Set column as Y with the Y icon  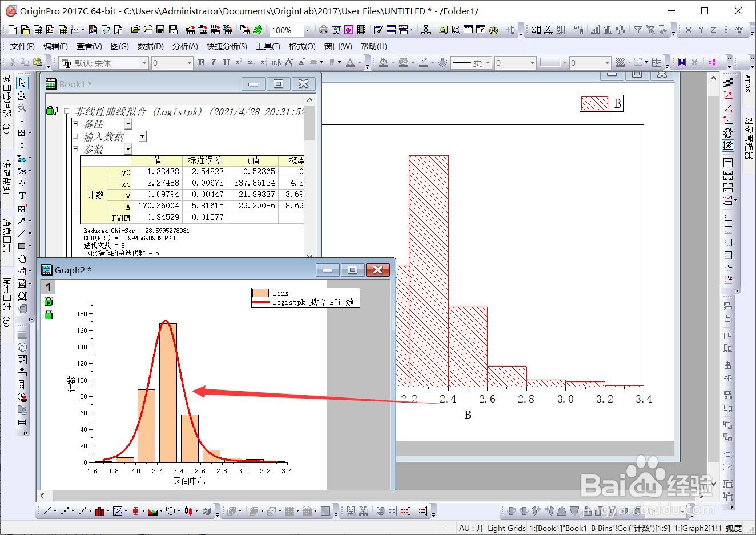[701, 30]
